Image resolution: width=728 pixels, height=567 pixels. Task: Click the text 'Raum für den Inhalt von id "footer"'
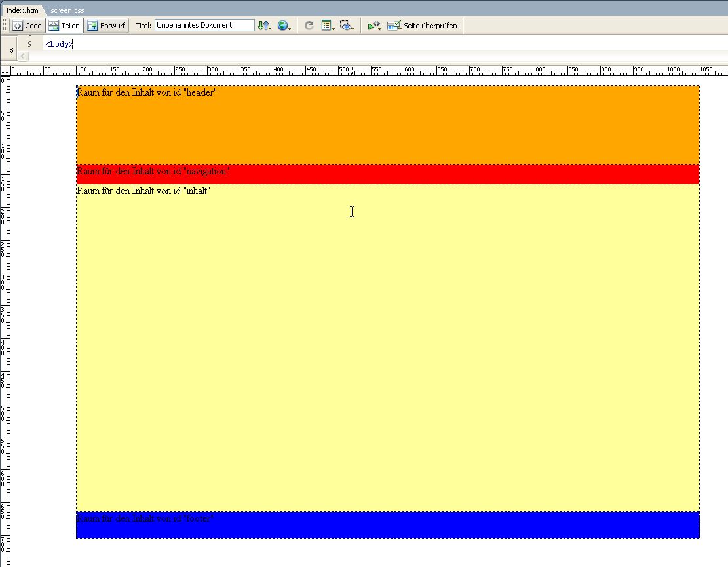point(145,518)
